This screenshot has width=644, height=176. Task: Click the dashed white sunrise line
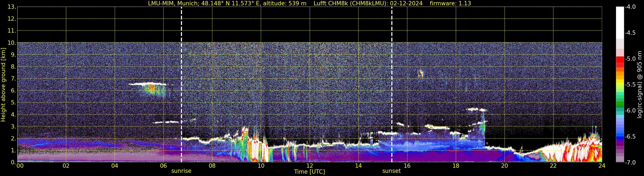click(x=181, y=85)
